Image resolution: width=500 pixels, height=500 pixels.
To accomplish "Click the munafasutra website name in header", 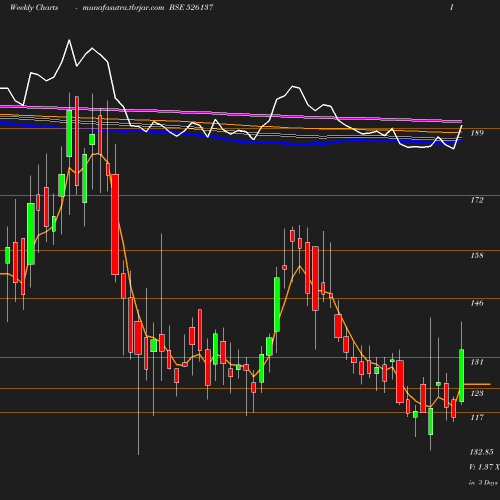I will (123, 8).
